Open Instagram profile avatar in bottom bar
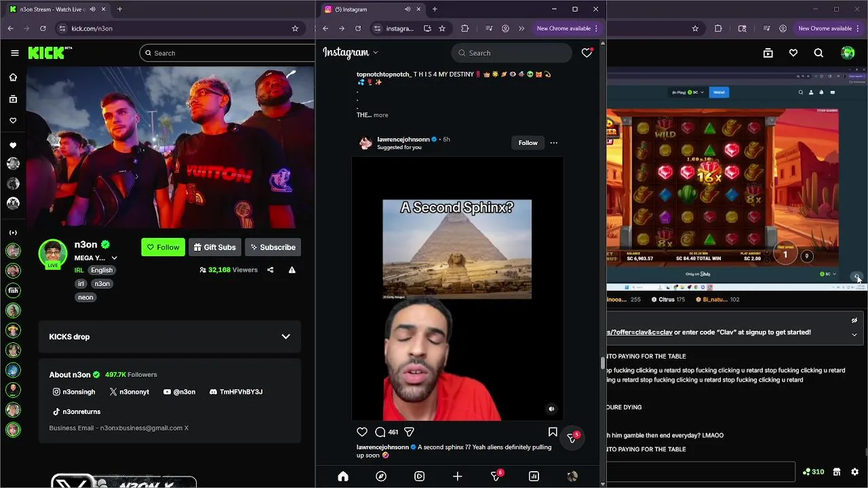Screen dimensions: 868x488 click(x=572, y=476)
